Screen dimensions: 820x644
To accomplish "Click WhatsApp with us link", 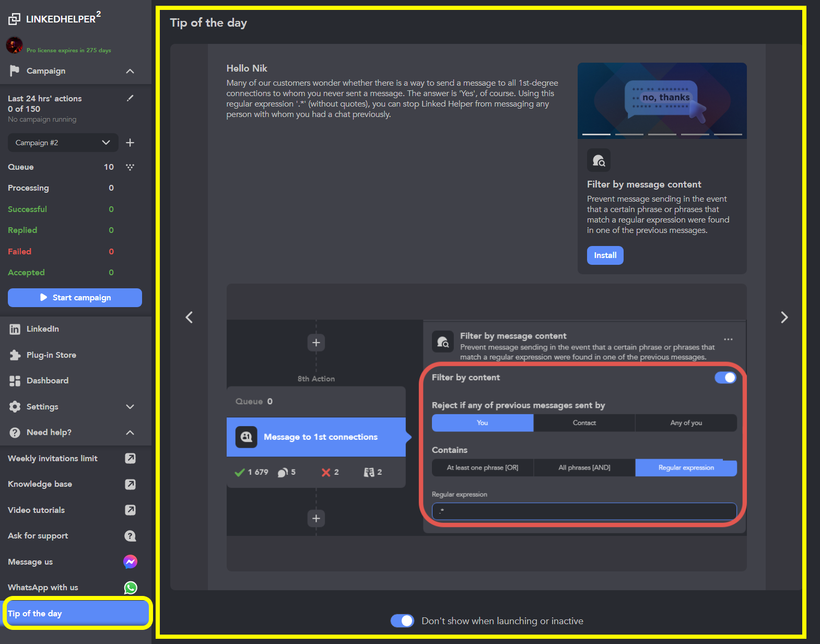I will [x=43, y=588].
